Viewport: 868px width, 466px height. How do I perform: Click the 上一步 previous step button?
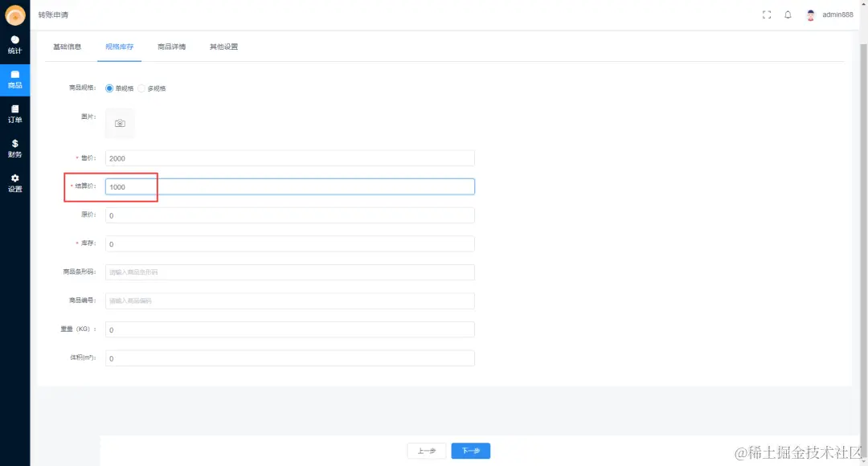(426, 451)
